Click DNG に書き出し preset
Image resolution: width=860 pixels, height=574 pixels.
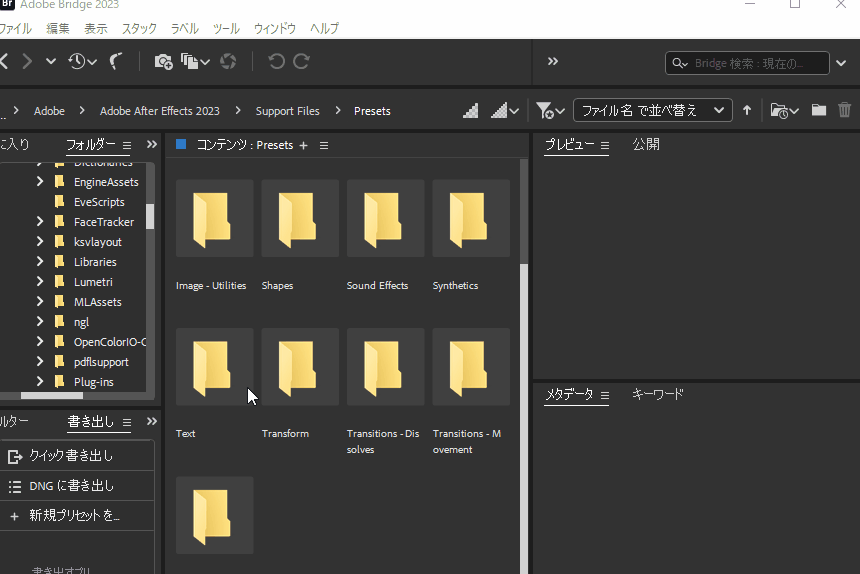tap(77, 486)
